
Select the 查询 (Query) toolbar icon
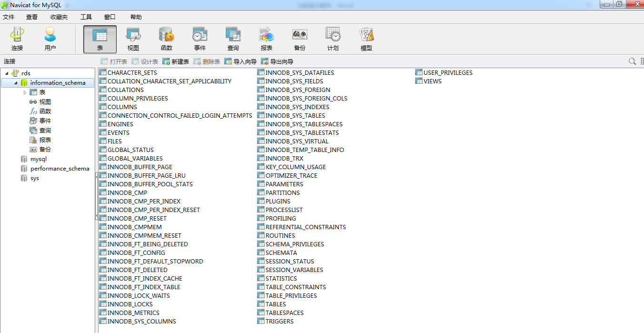tap(233, 39)
